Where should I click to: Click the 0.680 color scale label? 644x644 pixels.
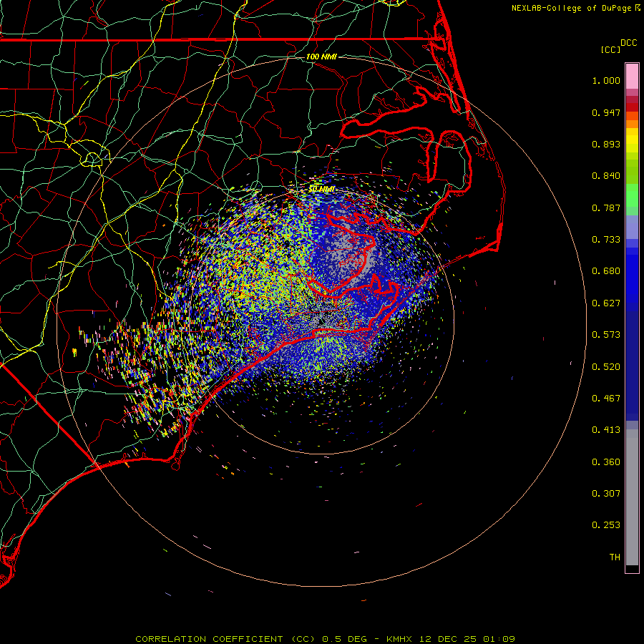click(606, 271)
